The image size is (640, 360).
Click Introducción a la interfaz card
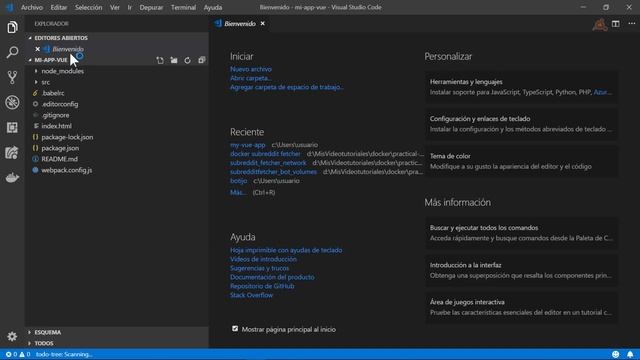521,270
